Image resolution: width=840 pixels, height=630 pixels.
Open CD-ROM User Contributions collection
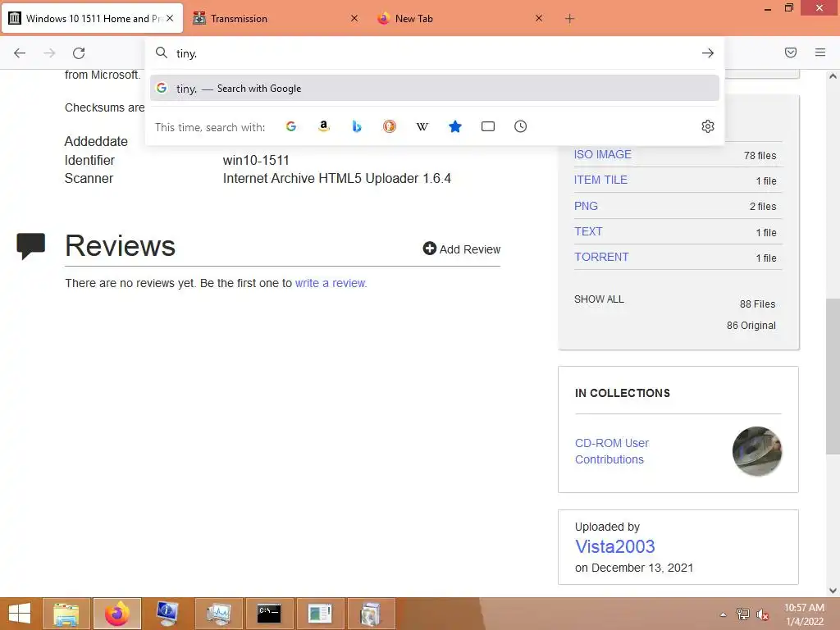coord(612,451)
